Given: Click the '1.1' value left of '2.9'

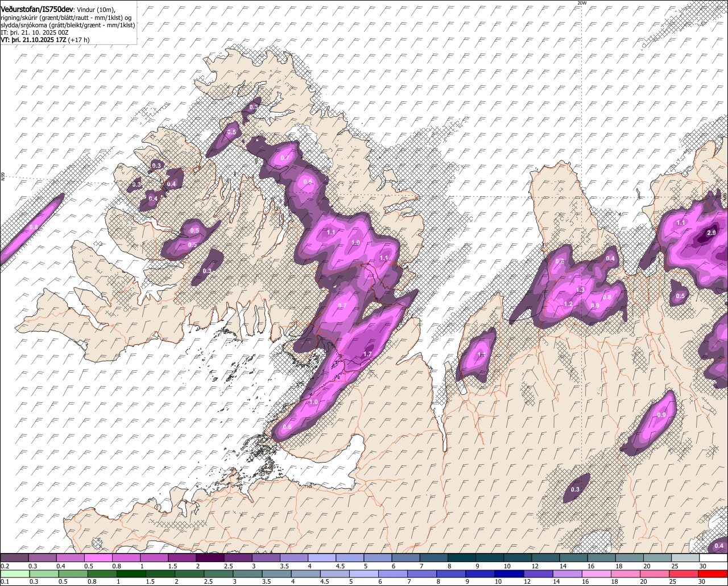Looking at the screenshot, I should pyautogui.click(x=681, y=223).
